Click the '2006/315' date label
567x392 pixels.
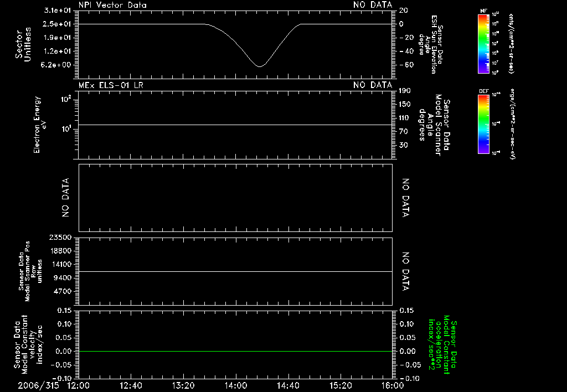pyautogui.click(x=38, y=385)
